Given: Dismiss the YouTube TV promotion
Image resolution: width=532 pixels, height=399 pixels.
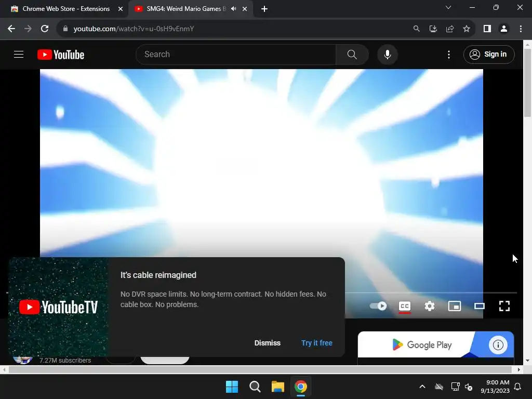Looking at the screenshot, I should [268, 343].
